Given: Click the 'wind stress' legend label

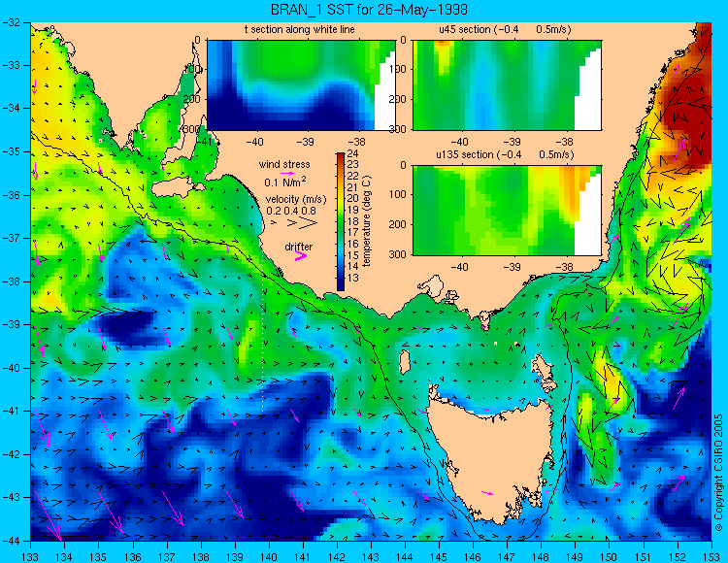Looking at the screenshot, I should [284, 164].
